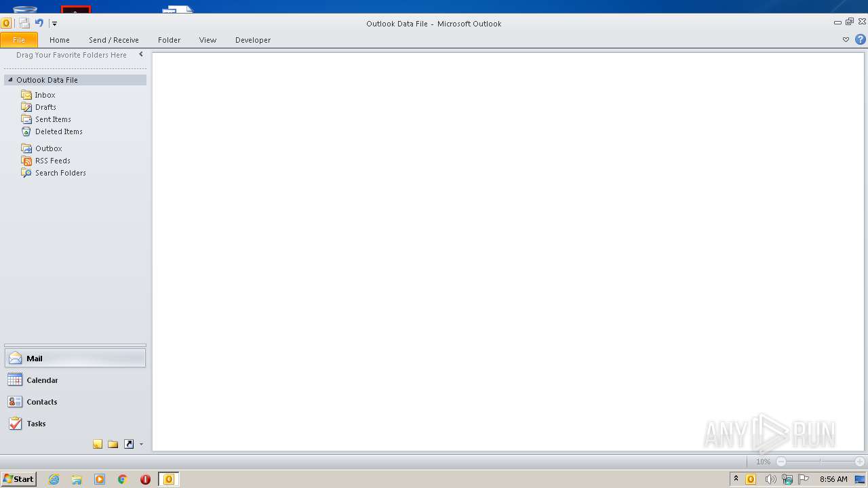The height and width of the screenshot is (488, 868).
Task: Click the Sent Items folder icon
Action: (26, 119)
